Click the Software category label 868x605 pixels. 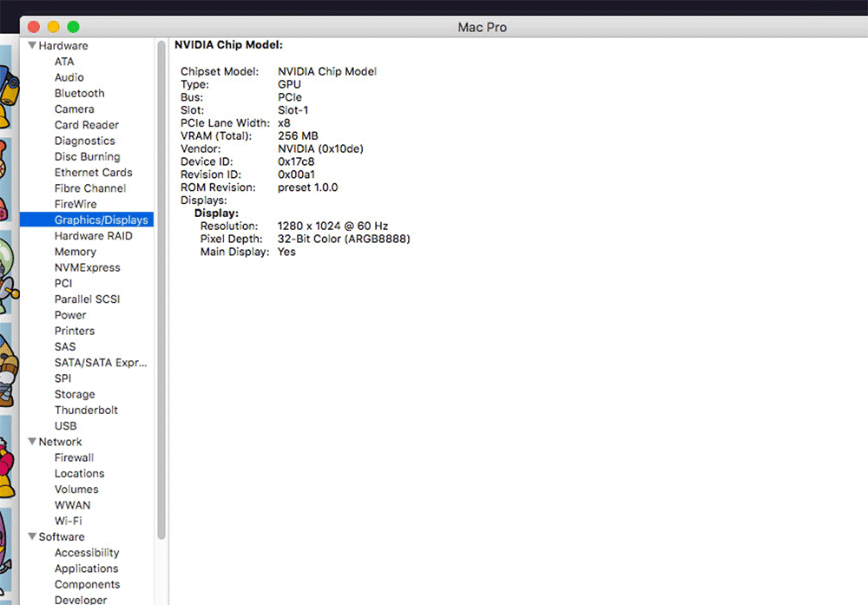click(x=62, y=537)
